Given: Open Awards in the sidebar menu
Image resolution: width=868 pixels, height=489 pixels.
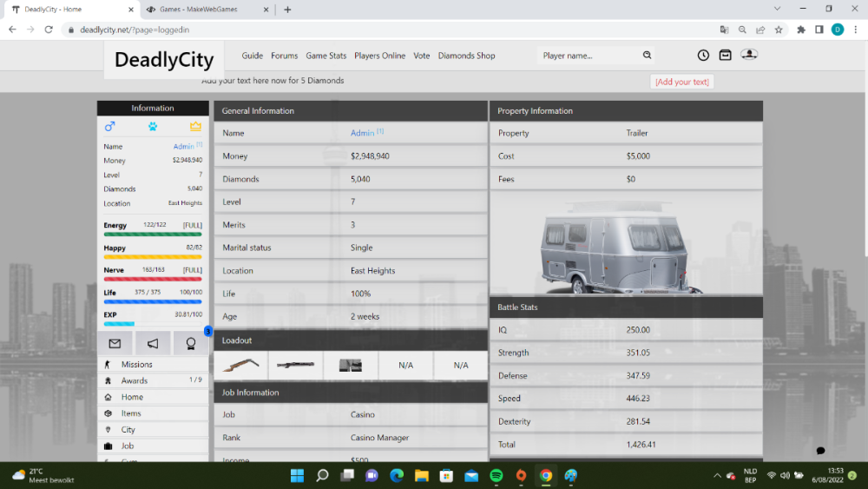Looking at the screenshot, I should click(134, 380).
